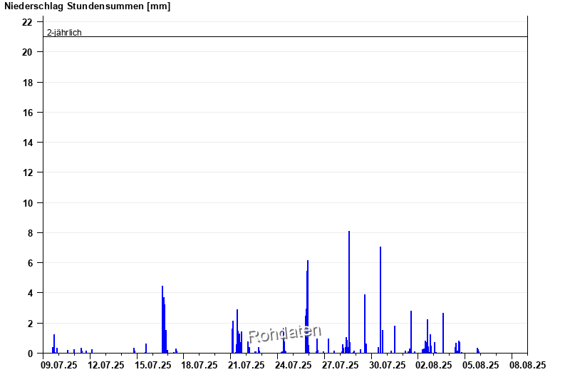Click the x-axis date label 02.08.25
Screen dimensions: 570x392
(x=434, y=365)
